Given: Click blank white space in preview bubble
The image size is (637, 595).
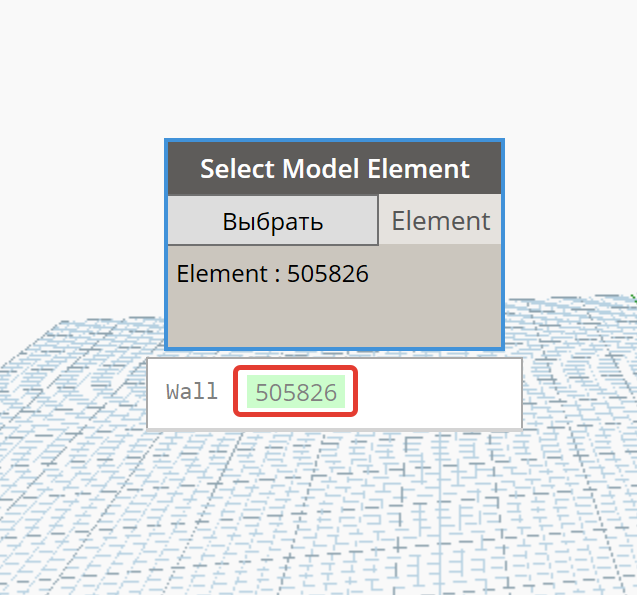Looking at the screenshot, I should coord(439,393).
